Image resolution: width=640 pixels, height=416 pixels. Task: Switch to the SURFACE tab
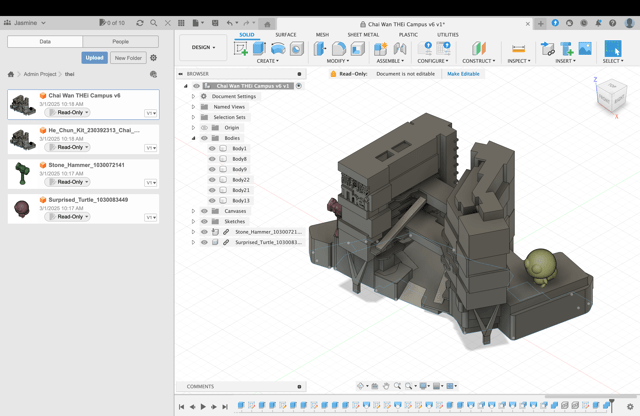(x=285, y=35)
